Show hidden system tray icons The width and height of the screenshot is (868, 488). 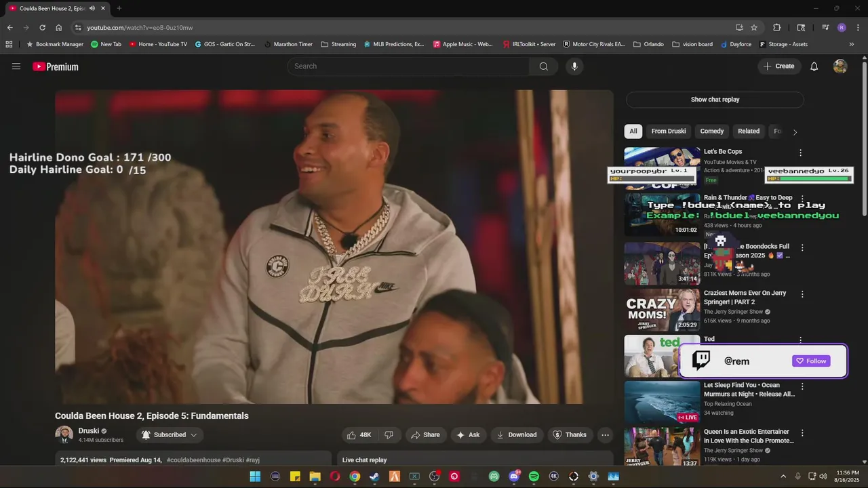click(783, 476)
